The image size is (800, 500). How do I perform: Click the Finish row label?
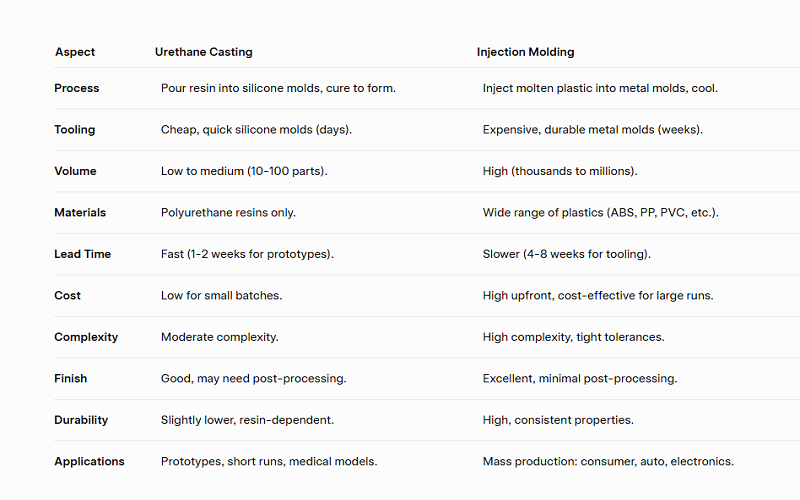[x=70, y=379]
